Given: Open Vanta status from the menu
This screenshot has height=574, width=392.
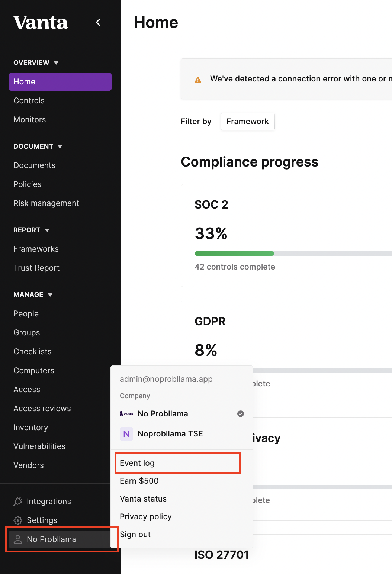Looking at the screenshot, I should tap(143, 499).
